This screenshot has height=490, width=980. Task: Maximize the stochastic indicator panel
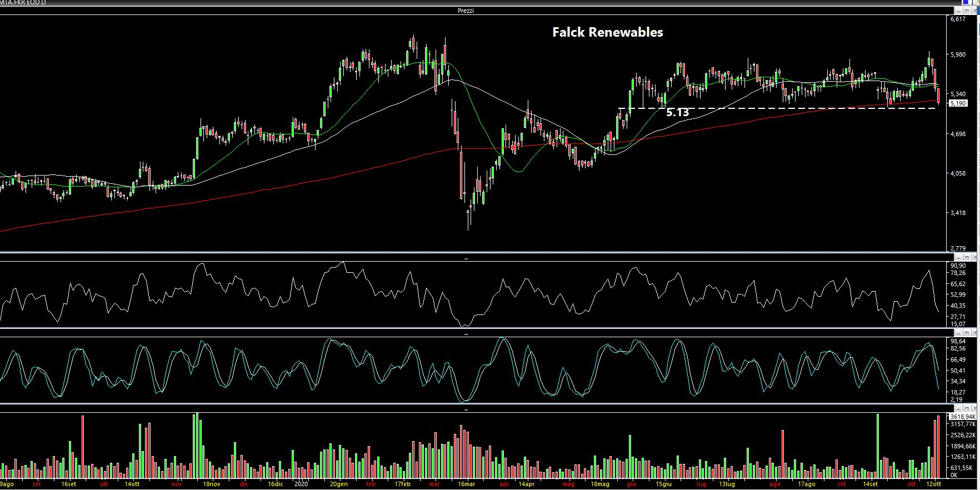[x=967, y=333]
